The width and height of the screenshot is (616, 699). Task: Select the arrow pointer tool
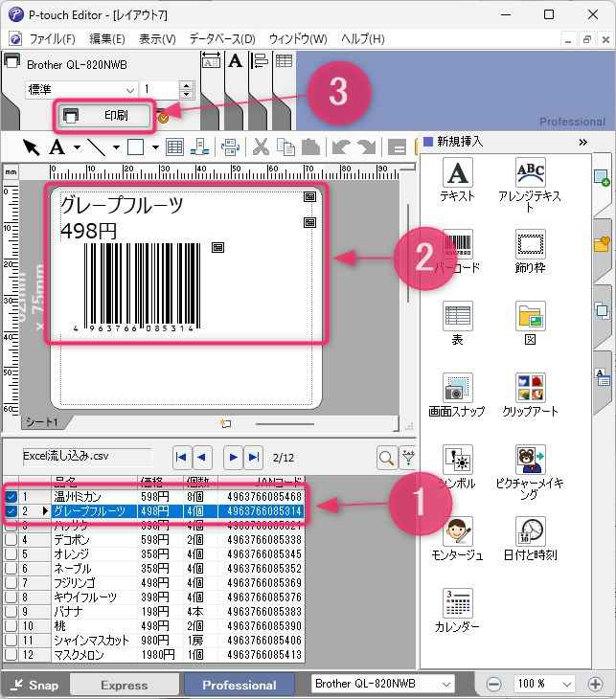click(x=31, y=147)
